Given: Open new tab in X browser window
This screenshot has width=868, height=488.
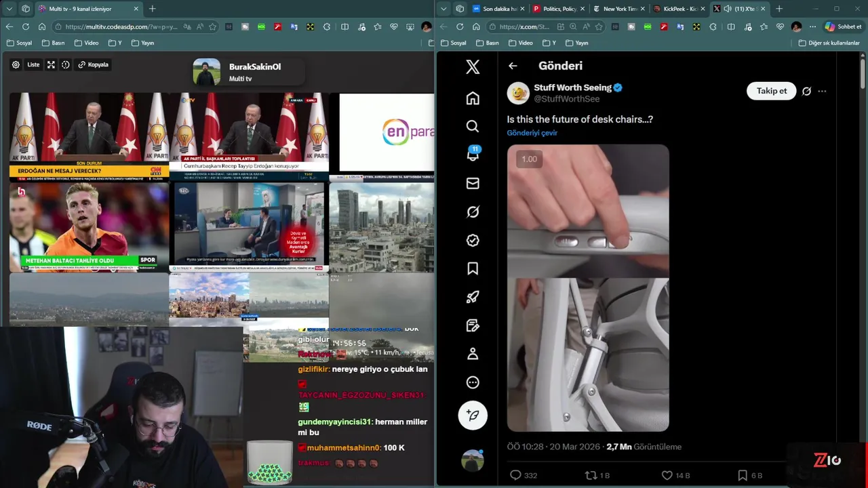Looking at the screenshot, I should click(x=779, y=9).
